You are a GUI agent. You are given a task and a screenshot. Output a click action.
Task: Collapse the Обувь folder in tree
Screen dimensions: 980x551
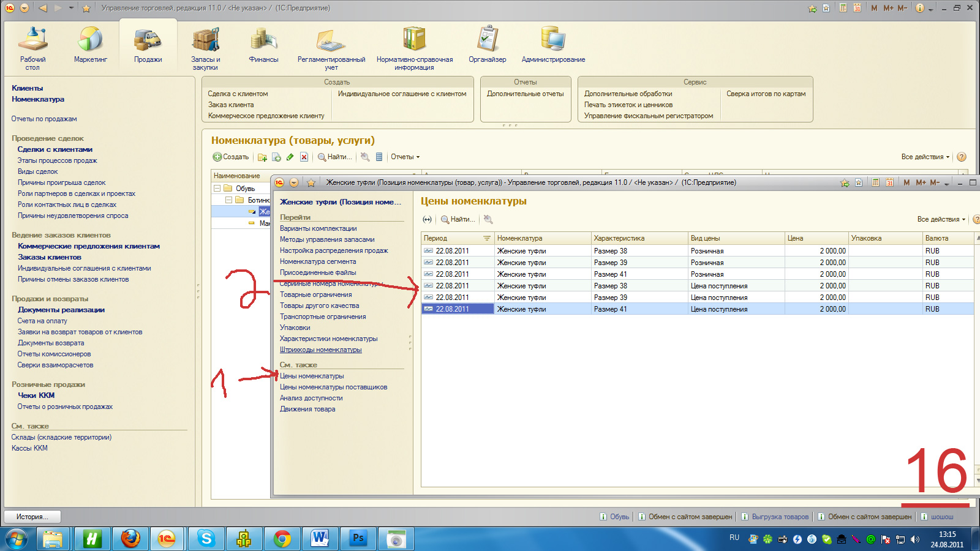(217, 189)
